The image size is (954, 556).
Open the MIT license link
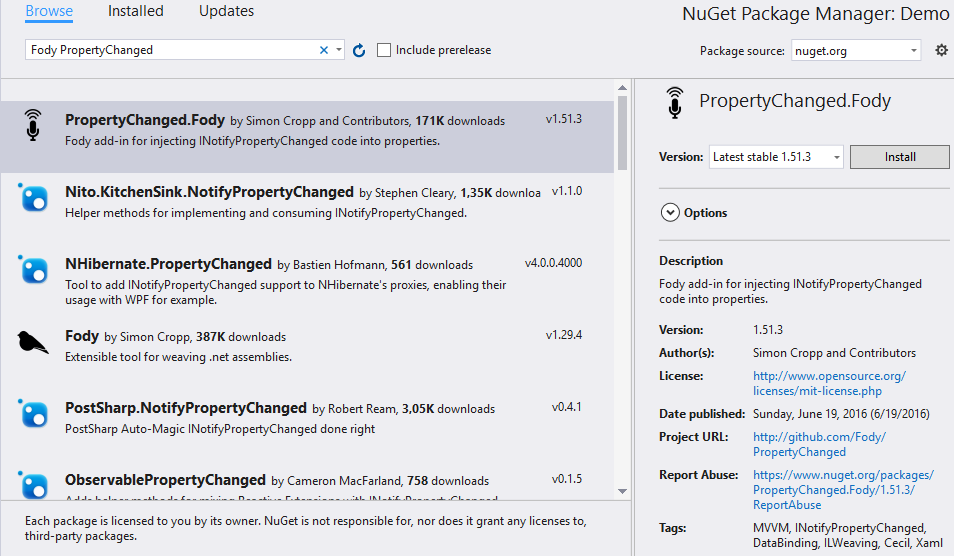pyautogui.click(x=829, y=382)
